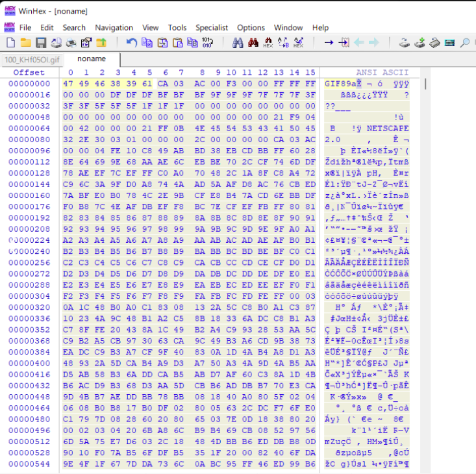Switch to the 100_KHf05OI.gif tab

[32, 59]
